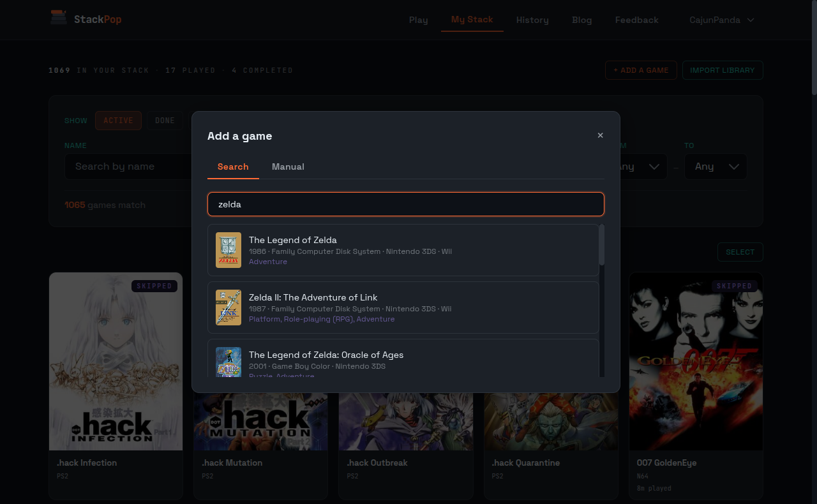Click the zelda search input field

tap(406, 204)
